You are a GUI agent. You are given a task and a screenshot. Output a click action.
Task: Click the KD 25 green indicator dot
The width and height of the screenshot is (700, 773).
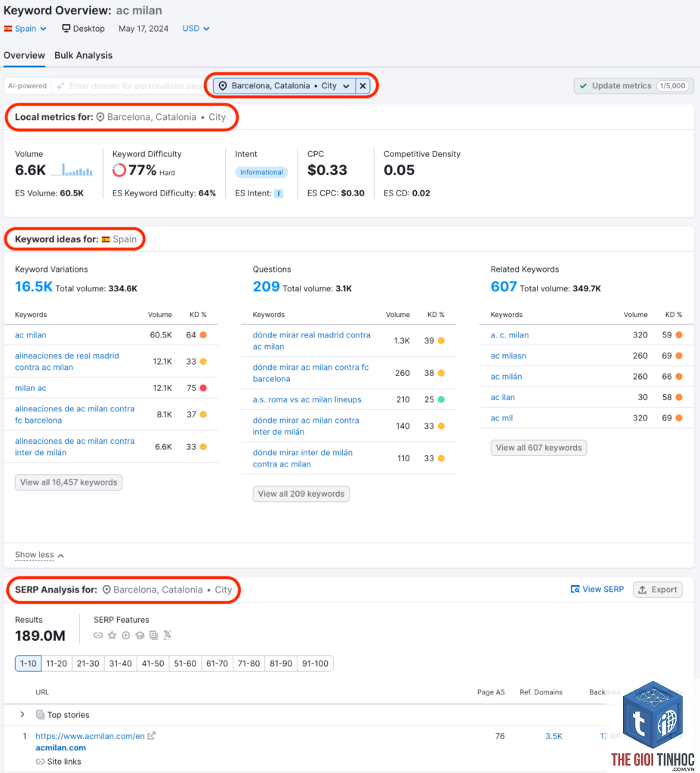(441, 400)
